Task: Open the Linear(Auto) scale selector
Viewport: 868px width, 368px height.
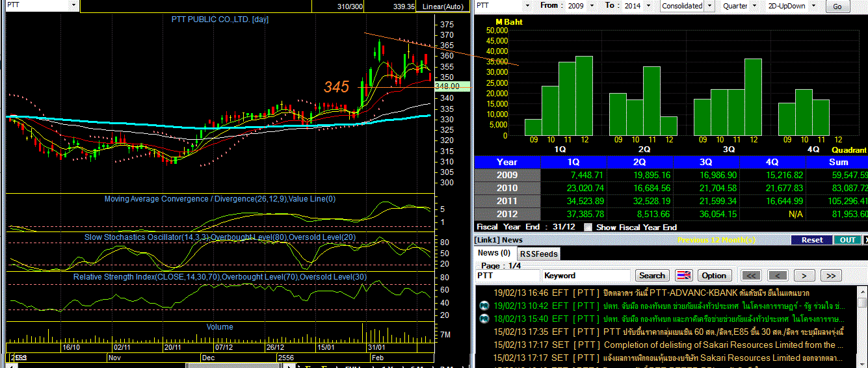Action: 443,6
